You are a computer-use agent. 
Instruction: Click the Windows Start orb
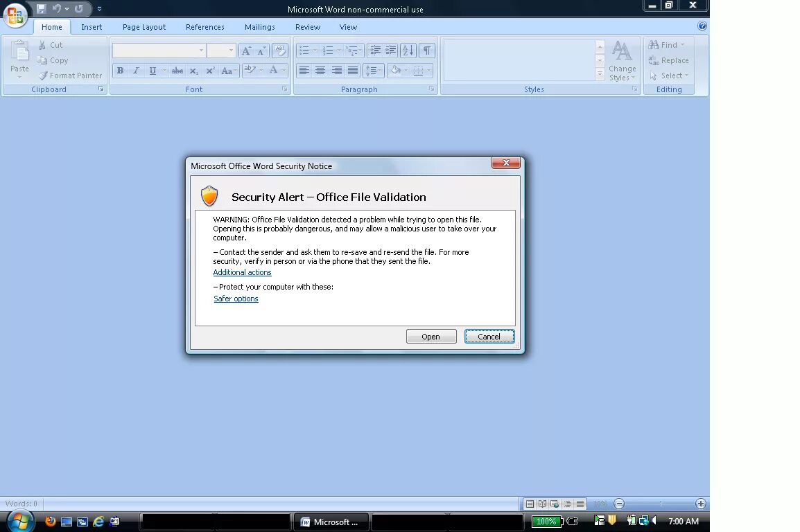[20, 522]
